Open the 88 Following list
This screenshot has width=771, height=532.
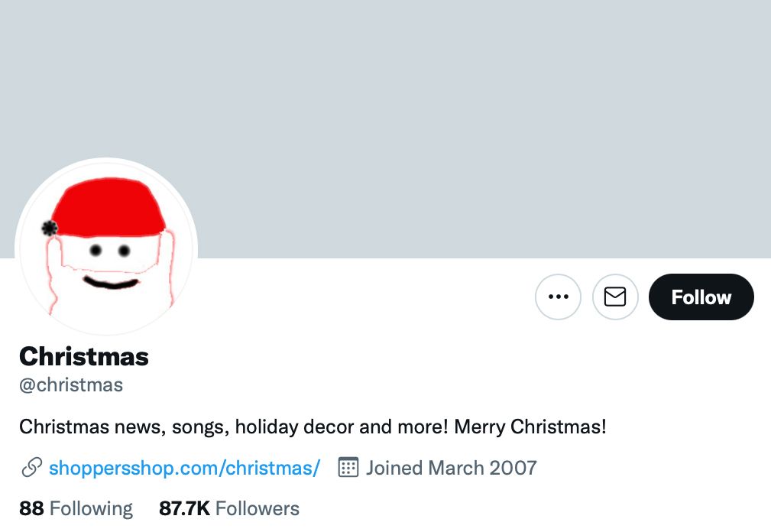(76, 508)
